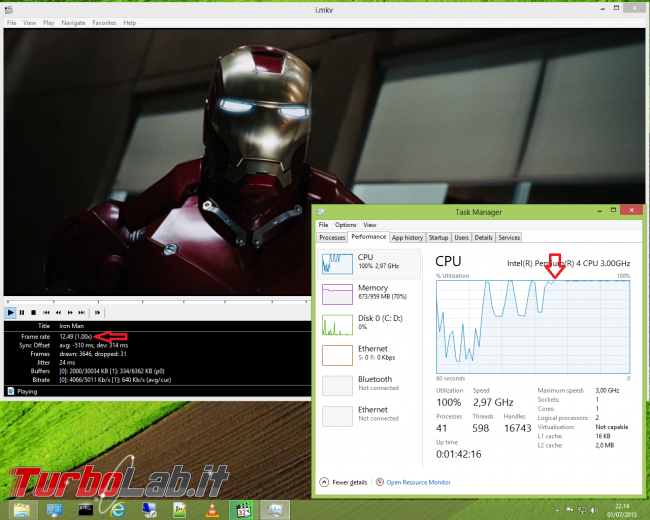The width and height of the screenshot is (650, 520).
Task: Select Disk 0 (C: D:) in sidebar
Action: pyautogui.click(x=370, y=324)
